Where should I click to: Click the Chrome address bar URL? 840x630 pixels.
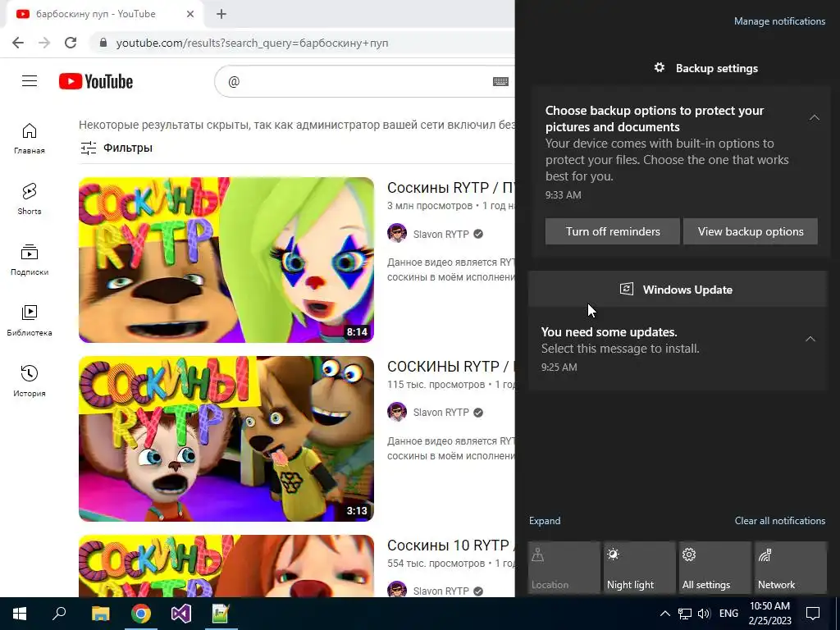[x=253, y=43]
